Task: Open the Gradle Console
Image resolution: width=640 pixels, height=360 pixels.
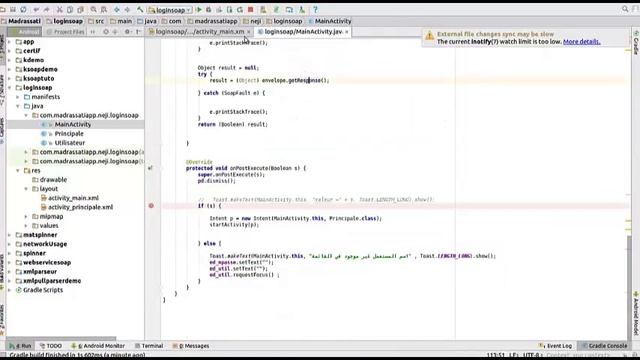Action: pos(604,346)
